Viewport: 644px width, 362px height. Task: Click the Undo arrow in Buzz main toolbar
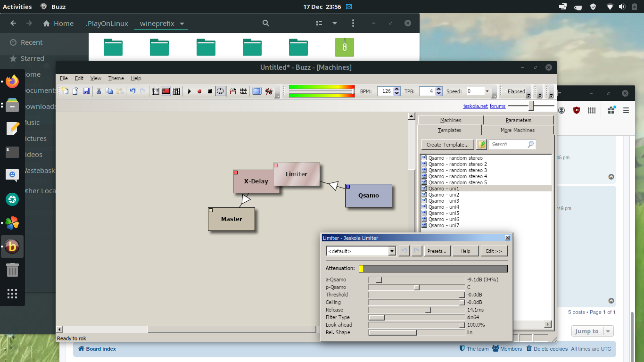pyautogui.click(x=132, y=91)
